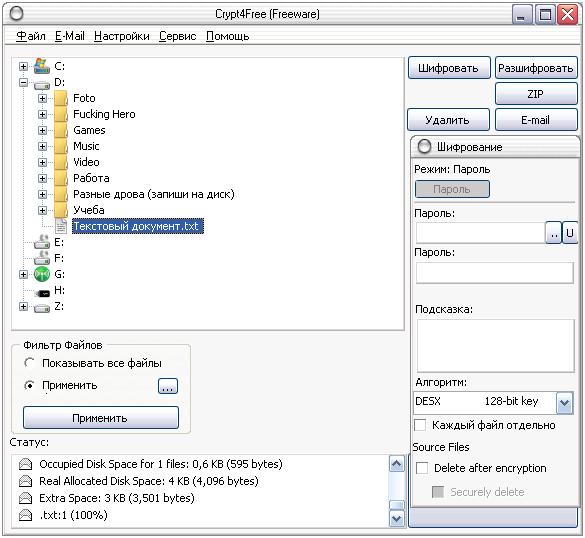This screenshot has height=538, width=585.
Task: Click the Шифровать button
Action: click(x=449, y=68)
